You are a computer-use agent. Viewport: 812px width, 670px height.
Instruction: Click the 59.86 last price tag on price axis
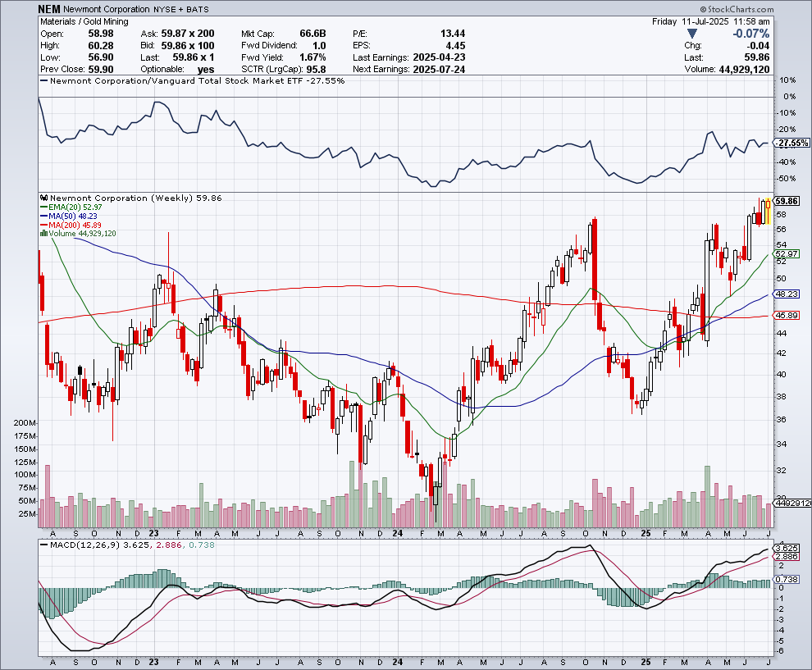(x=786, y=201)
